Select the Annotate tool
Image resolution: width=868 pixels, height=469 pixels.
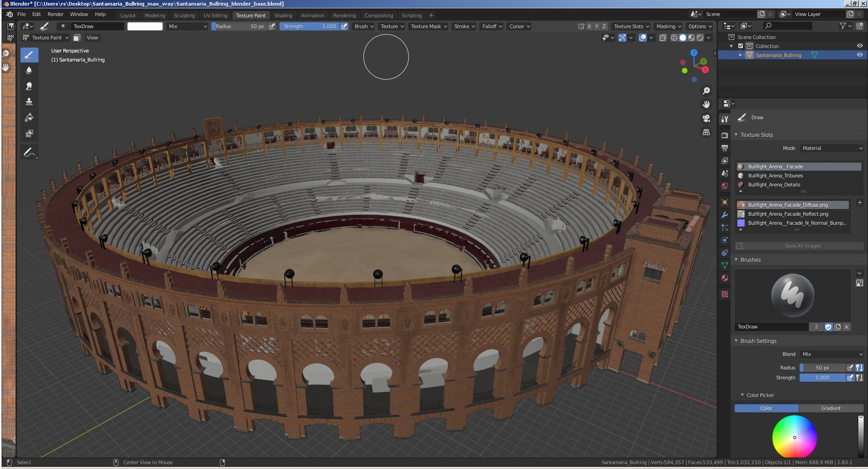click(29, 152)
